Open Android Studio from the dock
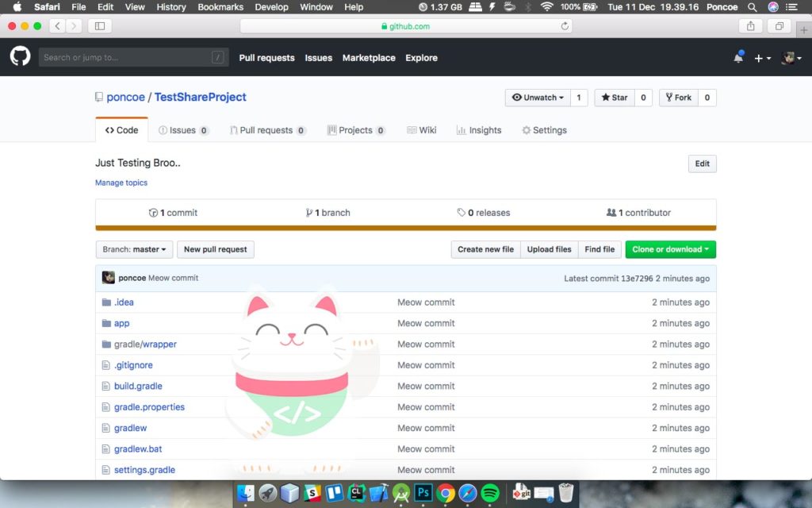The image size is (812, 508). (x=400, y=492)
